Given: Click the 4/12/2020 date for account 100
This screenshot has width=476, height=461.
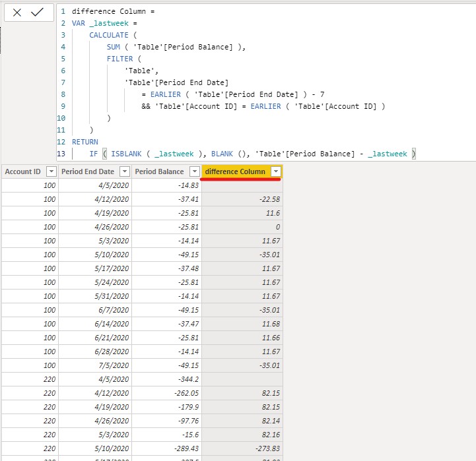Looking at the screenshot, I should click(x=95, y=199).
